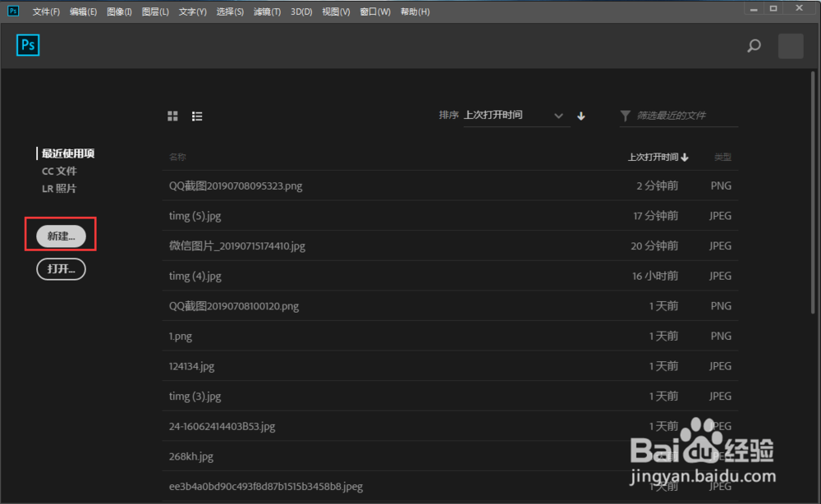
Task: Open the 滤镜 menu
Action: pos(266,11)
